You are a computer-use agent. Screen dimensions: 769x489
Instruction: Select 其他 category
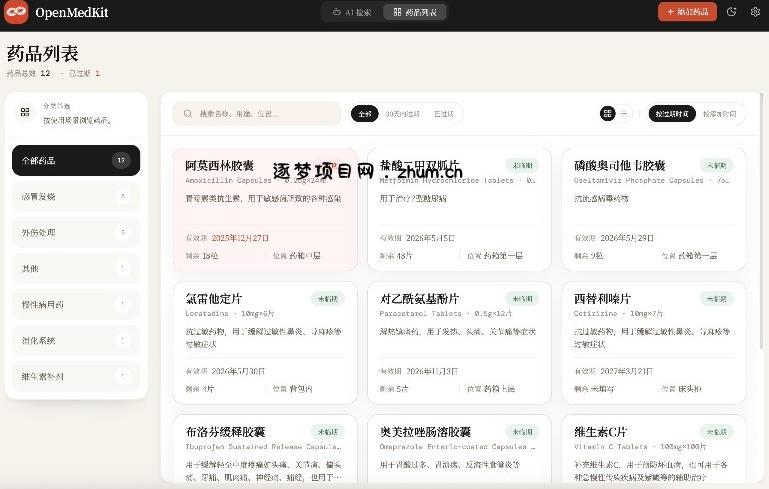coord(76,268)
